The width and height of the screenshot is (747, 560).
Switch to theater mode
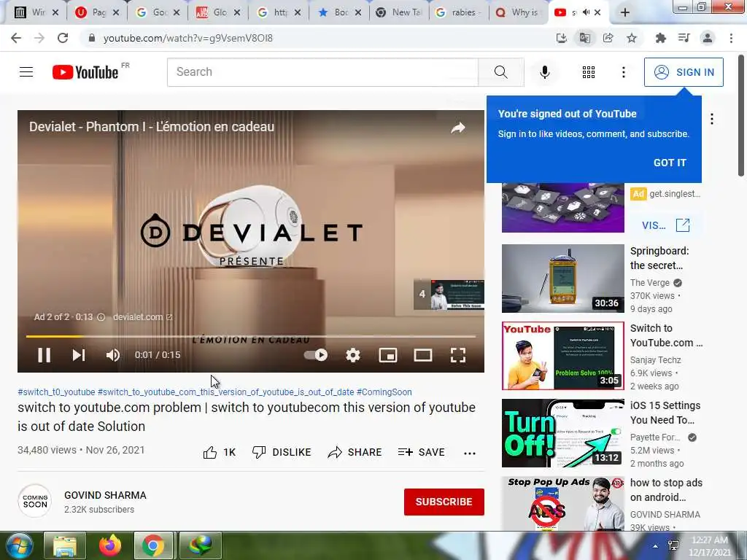(423, 355)
